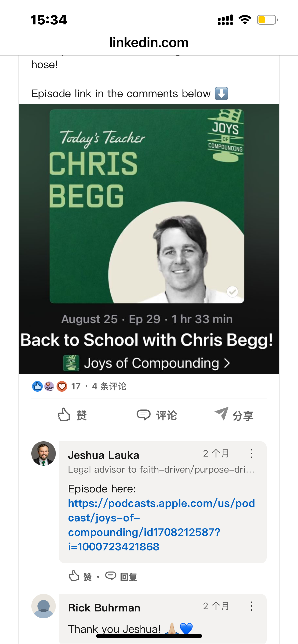Tap the Back to School with Chris Begg title
Viewport: 298px width, 644px height.
[x=147, y=340]
